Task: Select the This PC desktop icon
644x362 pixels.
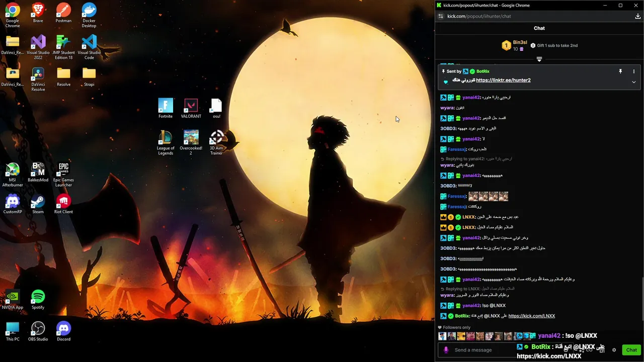Action: point(13,331)
